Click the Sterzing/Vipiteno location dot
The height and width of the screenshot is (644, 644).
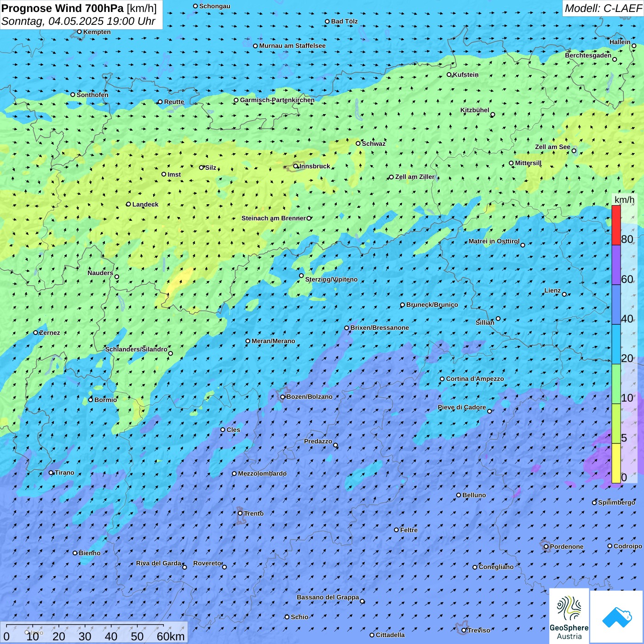[301, 276]
